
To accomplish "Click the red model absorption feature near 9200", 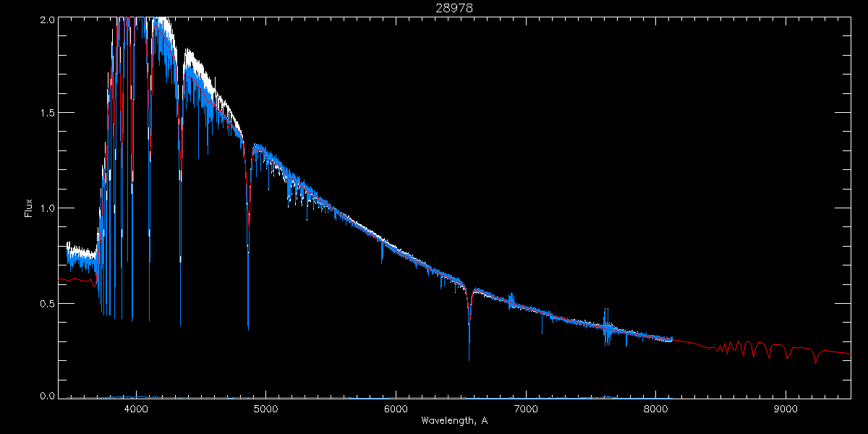I will pyautogui.click(x=816, y=355).
